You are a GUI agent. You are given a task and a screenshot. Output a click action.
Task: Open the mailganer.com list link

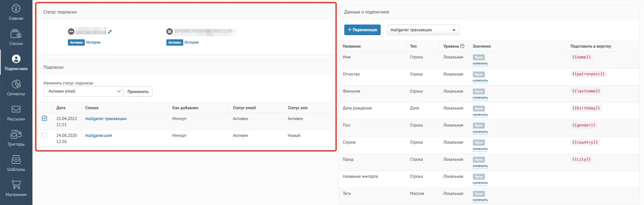[99, 136]
